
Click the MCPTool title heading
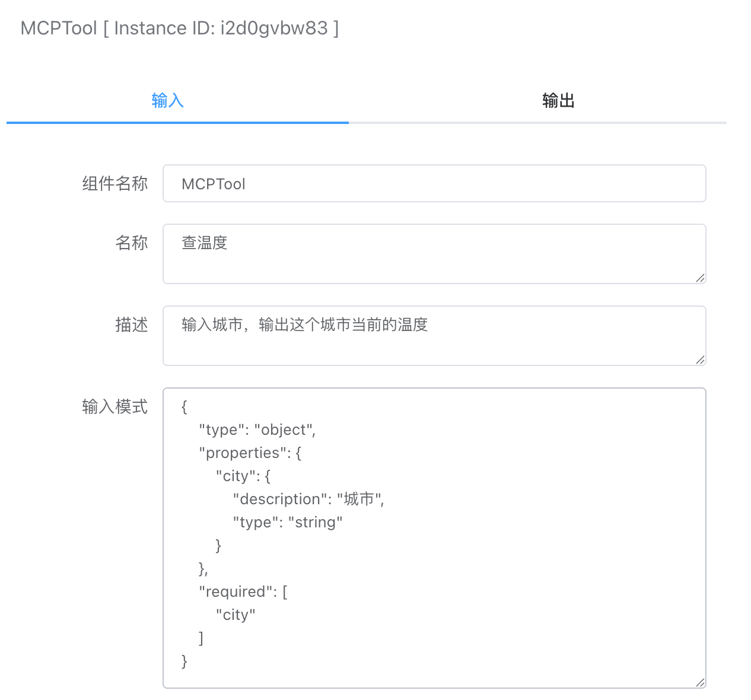(x=58, y=27)
